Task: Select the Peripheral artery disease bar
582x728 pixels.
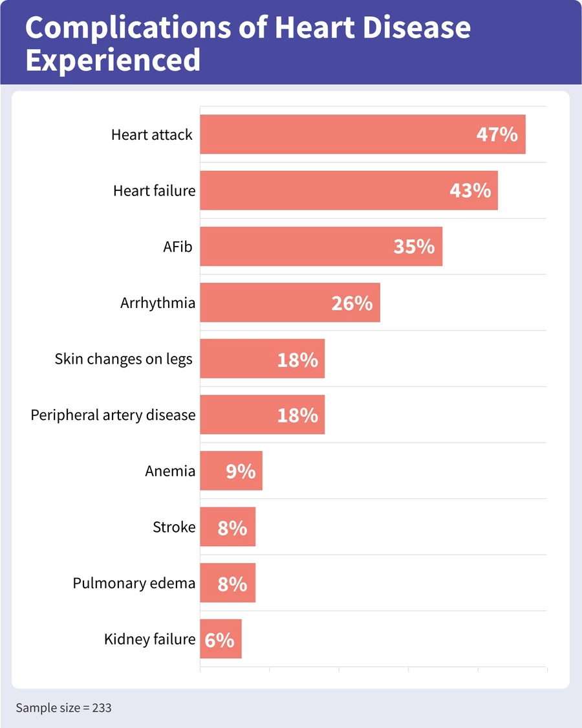Action: [262, 415]
